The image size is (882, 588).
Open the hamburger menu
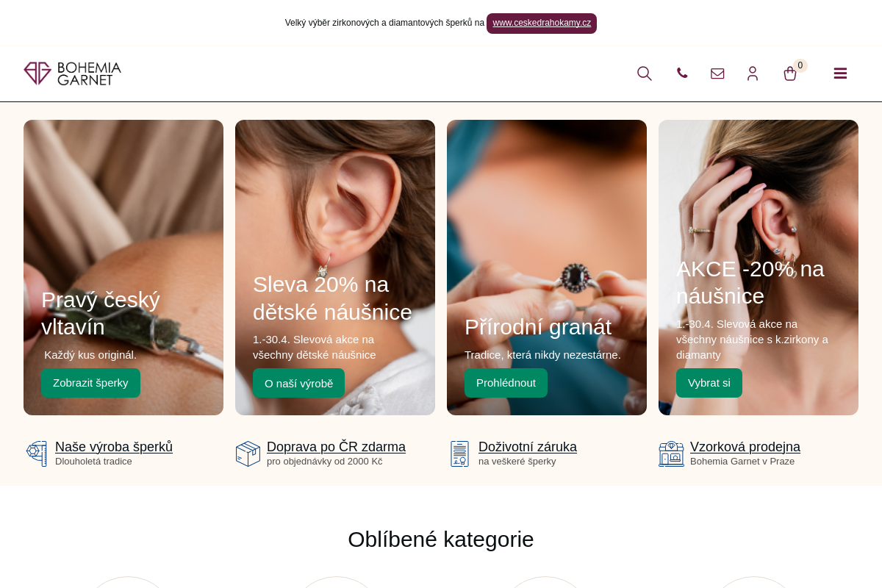[840, 73]
